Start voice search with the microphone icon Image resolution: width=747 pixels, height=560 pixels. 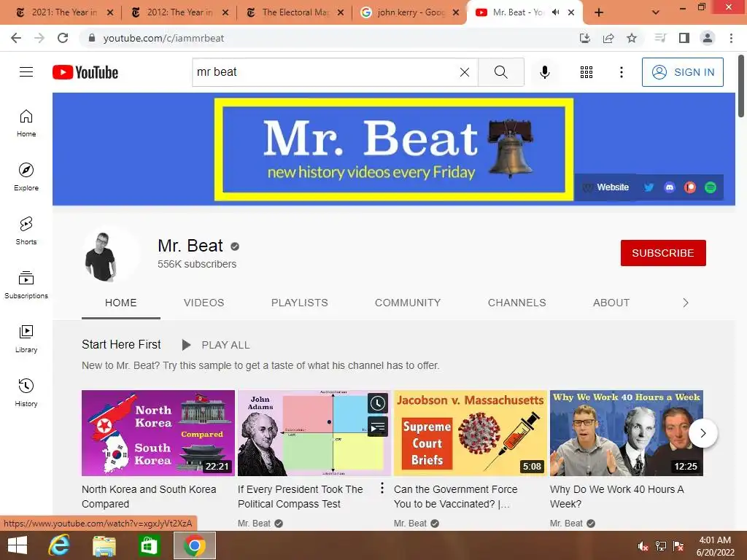coord(544,72)
